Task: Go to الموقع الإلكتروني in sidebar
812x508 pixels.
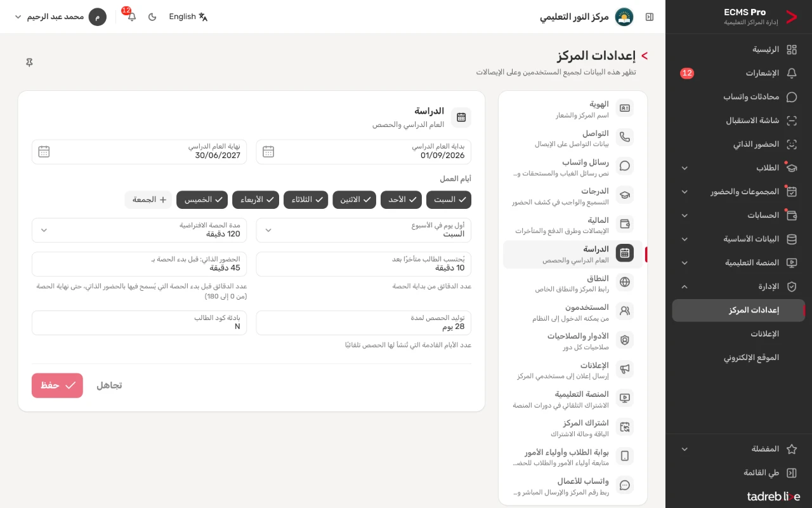Action: [738, 358]
